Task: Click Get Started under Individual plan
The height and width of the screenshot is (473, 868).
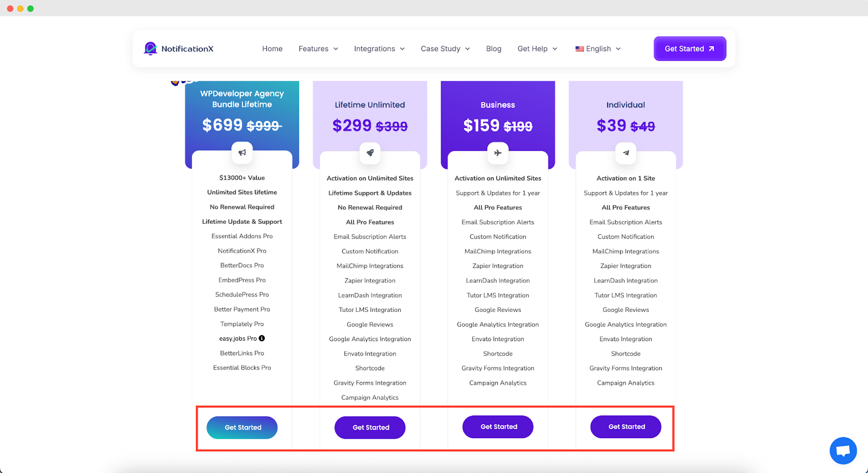Action: click(x=626, y=427)
